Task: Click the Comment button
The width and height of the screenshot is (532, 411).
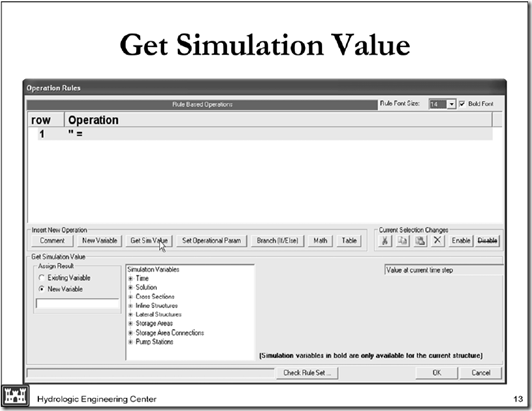Action: tap(52, 241)
